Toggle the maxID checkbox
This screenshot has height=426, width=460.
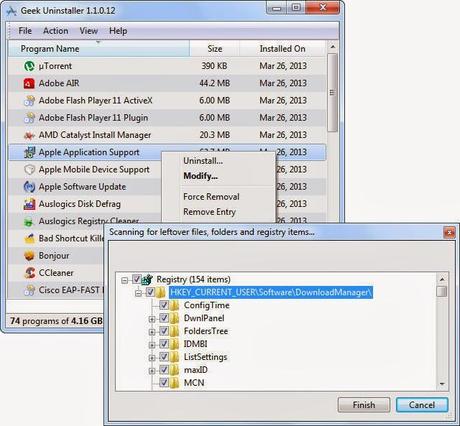tap(164, 370)
